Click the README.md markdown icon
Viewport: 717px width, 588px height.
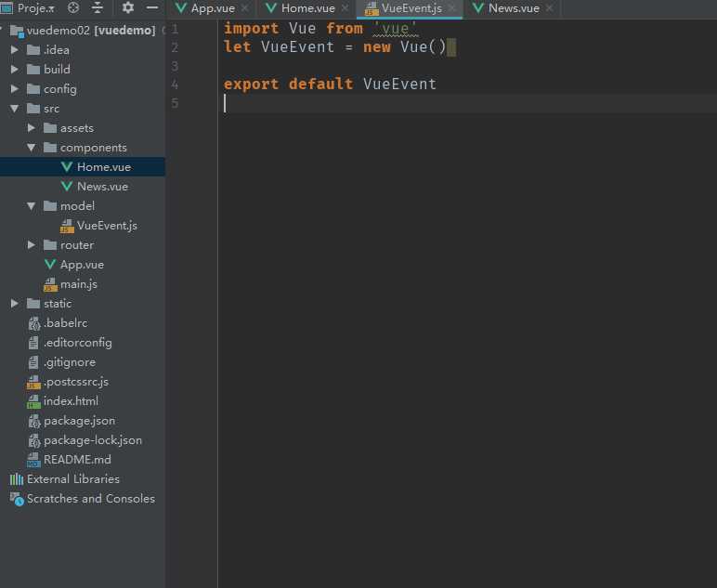click(33, 460)
